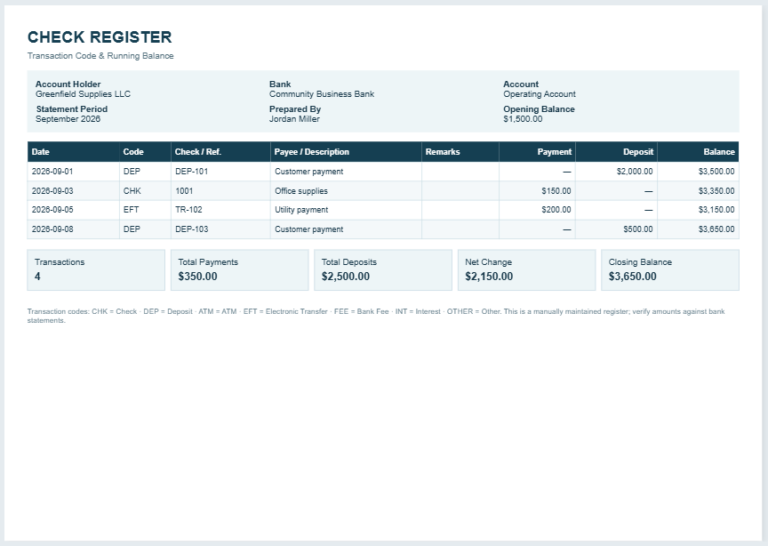Click the Remarks column header
Viewport: 768px width, 546px height.
coord(460,152)
